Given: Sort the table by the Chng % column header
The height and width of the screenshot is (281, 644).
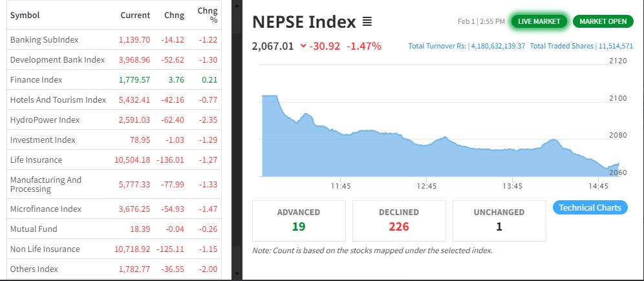Looking at the screenshot, I should point(208,15).
